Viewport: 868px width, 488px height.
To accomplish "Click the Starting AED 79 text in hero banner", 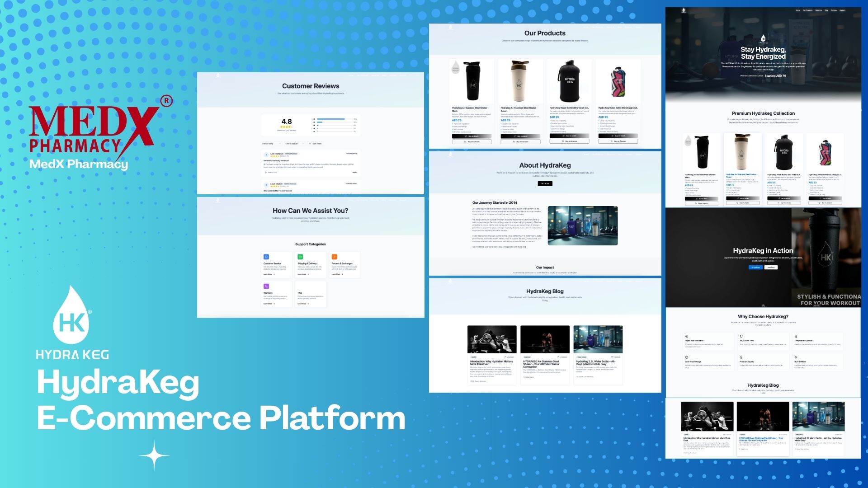I will coord(775,76).
